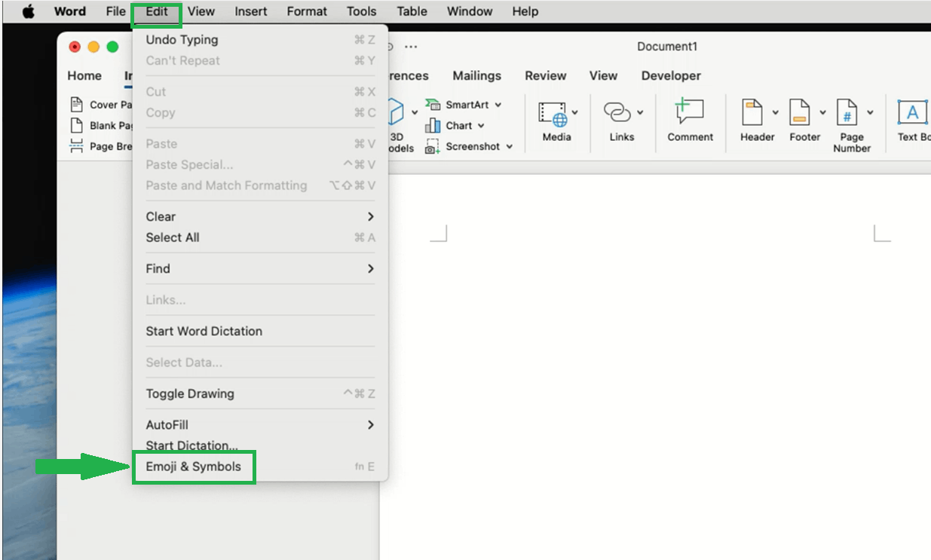Viewport: 931px width, 560px height.
Task: Choose Start Dictation
Action: coord(260,445)
